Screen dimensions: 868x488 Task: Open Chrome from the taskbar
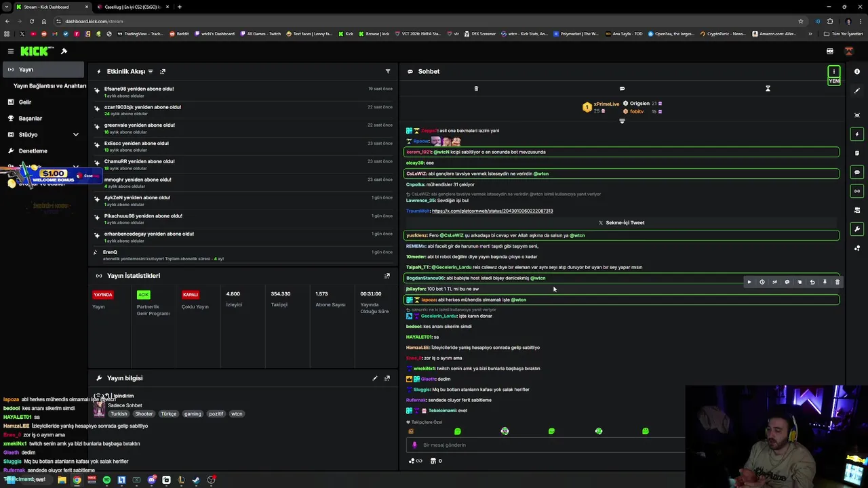click(x=77, y=480)
